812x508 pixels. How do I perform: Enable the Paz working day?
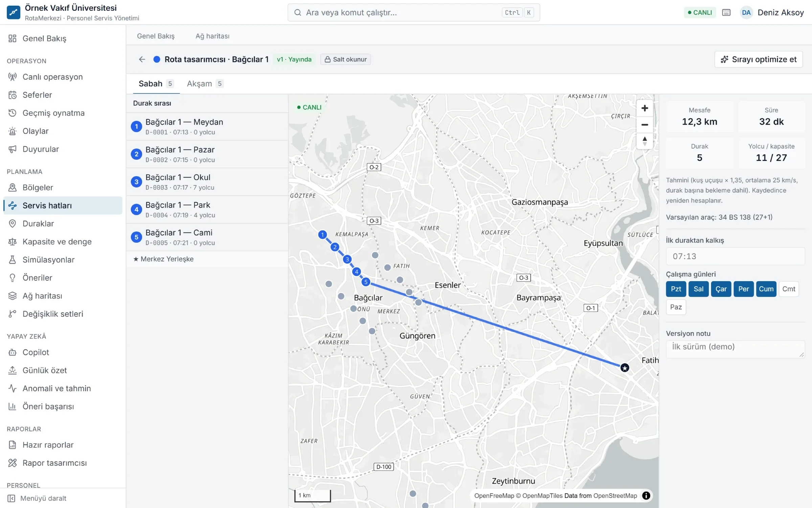676,307
